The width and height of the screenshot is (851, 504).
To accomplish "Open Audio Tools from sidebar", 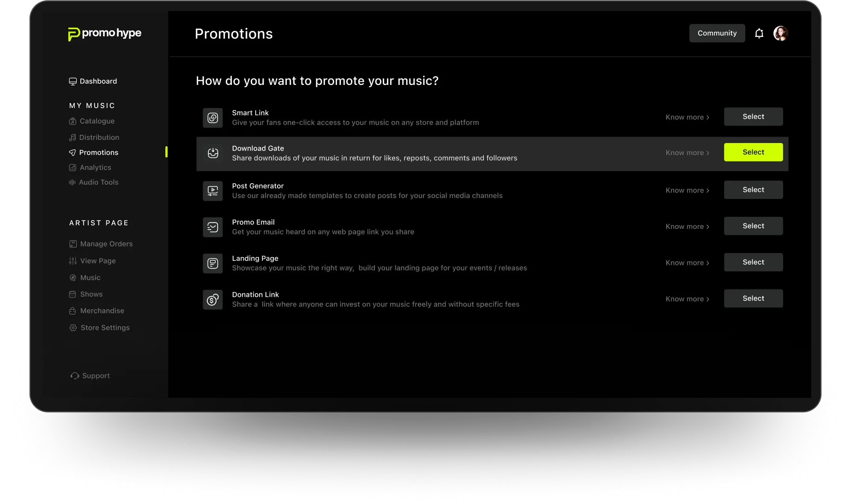I will (x=94, y=182).
